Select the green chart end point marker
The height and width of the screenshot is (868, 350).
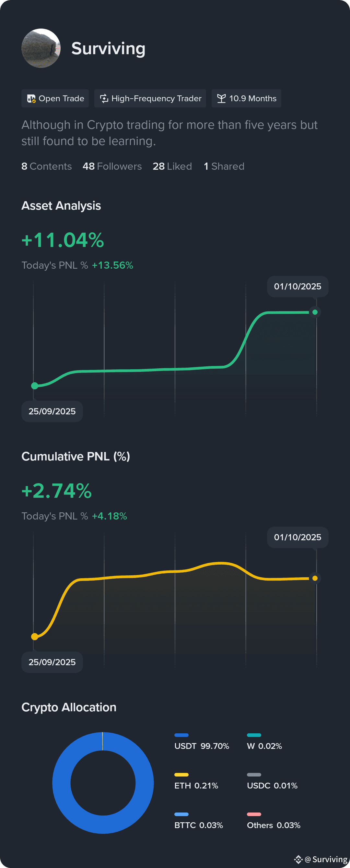tap(315, 312)
